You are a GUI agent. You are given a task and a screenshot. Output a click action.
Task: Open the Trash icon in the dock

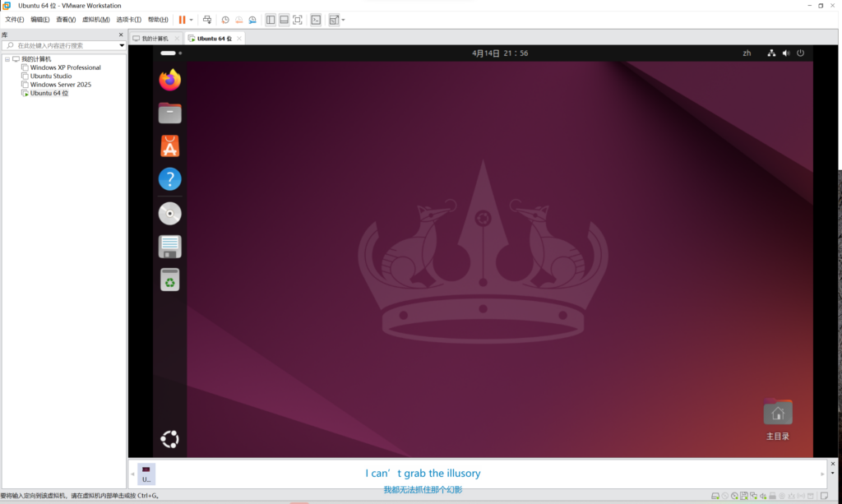coord(169,280)
